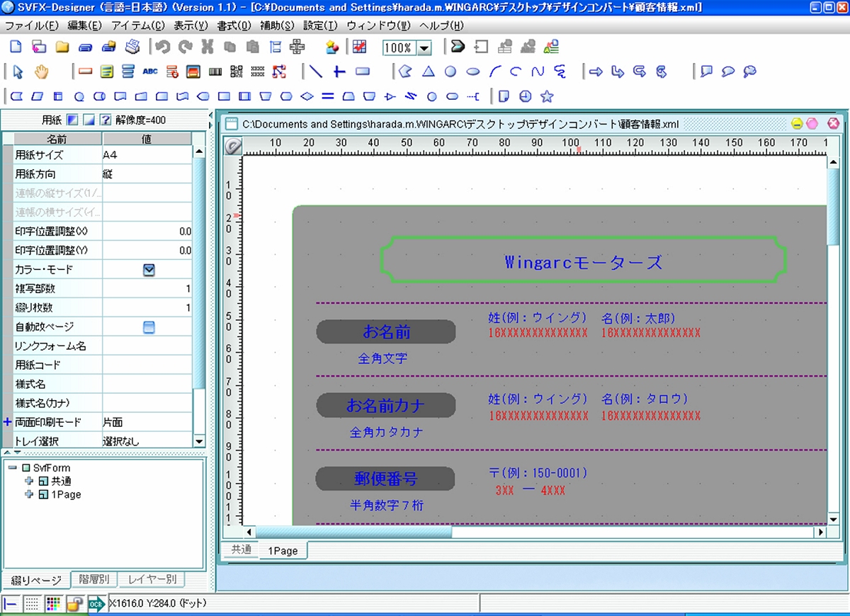This screenshot has height=616, width=850.
Task: Select the right arrow shape tool
Action: (596, 72)
